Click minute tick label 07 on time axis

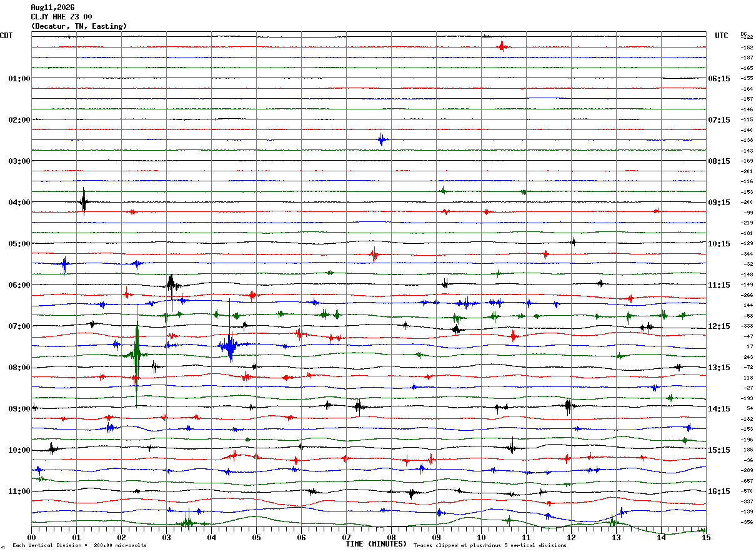(x=346, y=537)
